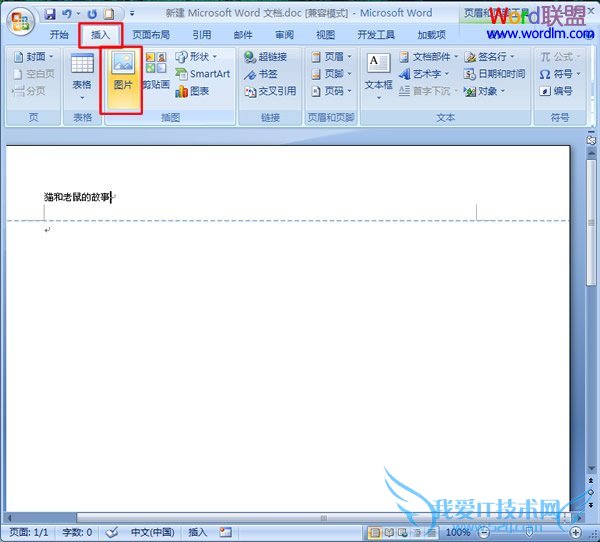The height and width of the screenshot is (542, 600).
Task: Undo last action in quick access toolbar
Action: (67, 14)
